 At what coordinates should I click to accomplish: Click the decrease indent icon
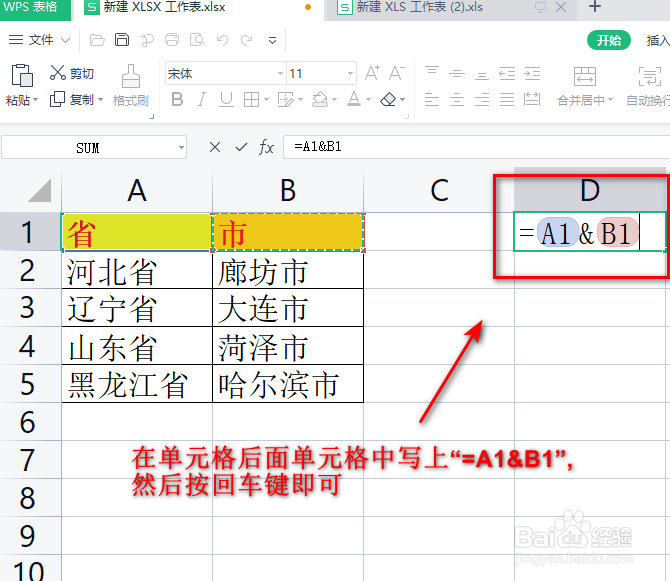point(507,73)
